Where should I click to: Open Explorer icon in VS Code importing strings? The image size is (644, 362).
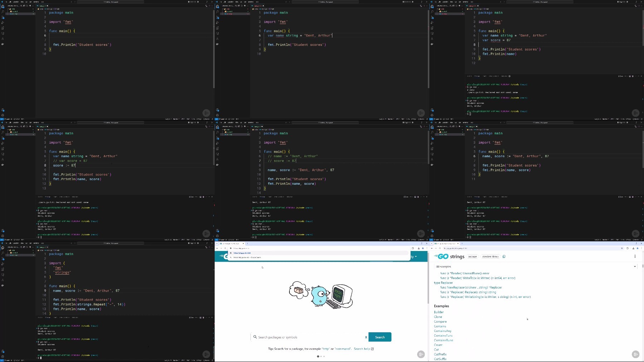tap(3, 247)
